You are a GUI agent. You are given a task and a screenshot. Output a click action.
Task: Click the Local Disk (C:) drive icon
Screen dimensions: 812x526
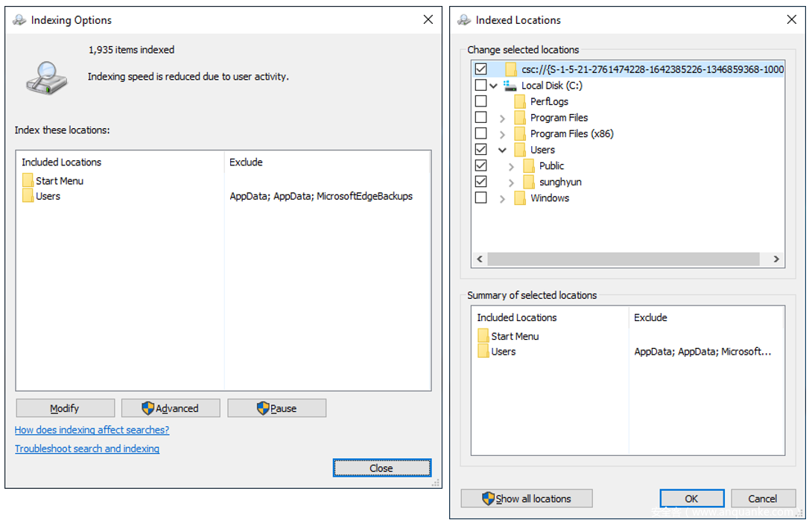(x=510, y=86)
